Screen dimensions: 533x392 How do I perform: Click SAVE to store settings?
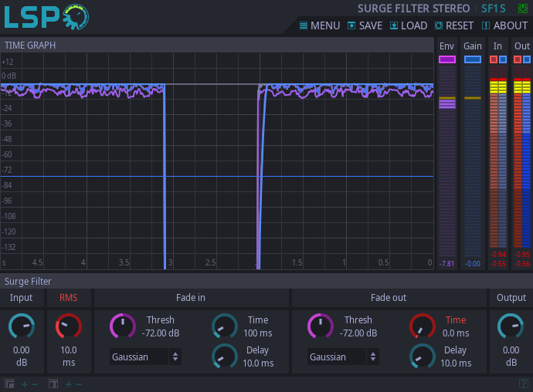click(365, 25)
